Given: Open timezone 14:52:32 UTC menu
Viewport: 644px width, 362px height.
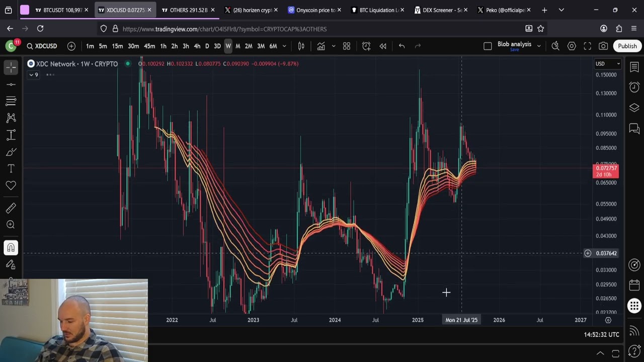Looking at the screenshot, I should coord(602,334).
